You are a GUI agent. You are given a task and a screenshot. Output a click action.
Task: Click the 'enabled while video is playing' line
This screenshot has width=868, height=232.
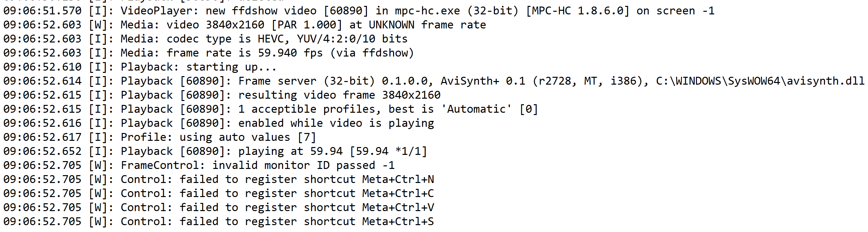click(x=336, y=124)
